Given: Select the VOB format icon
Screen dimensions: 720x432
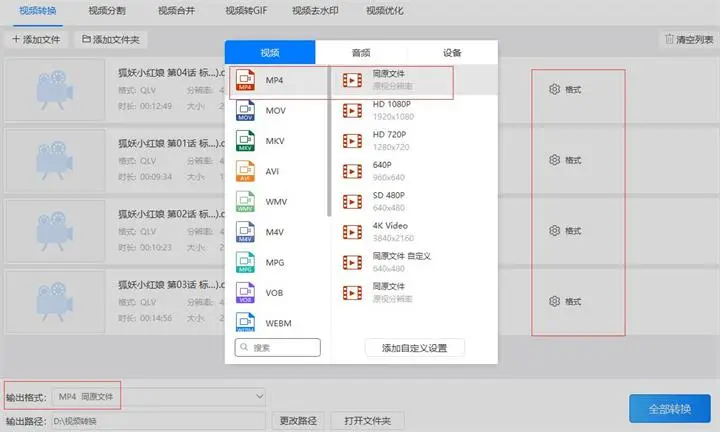Looking at the screenshot, I should (245, 292).
